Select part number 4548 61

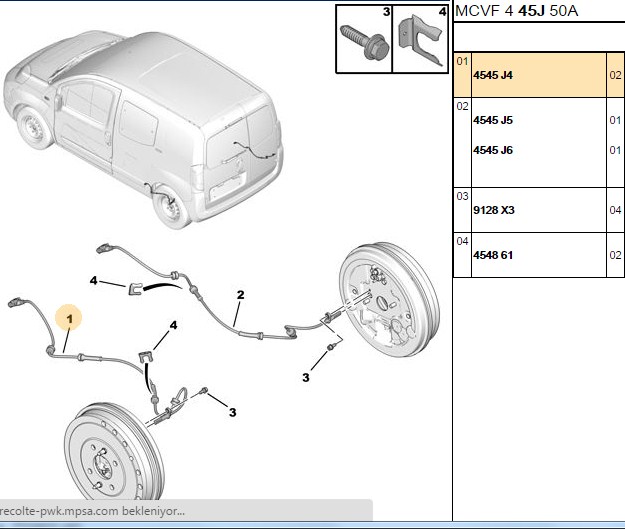point(493,255)
